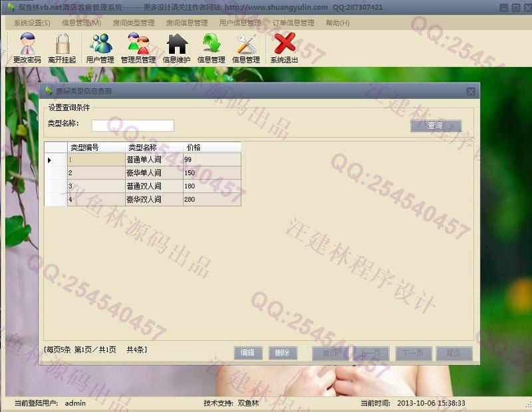Click type number cell 3
The height and width of the screenshot is (412, 532).
point(96,186)
